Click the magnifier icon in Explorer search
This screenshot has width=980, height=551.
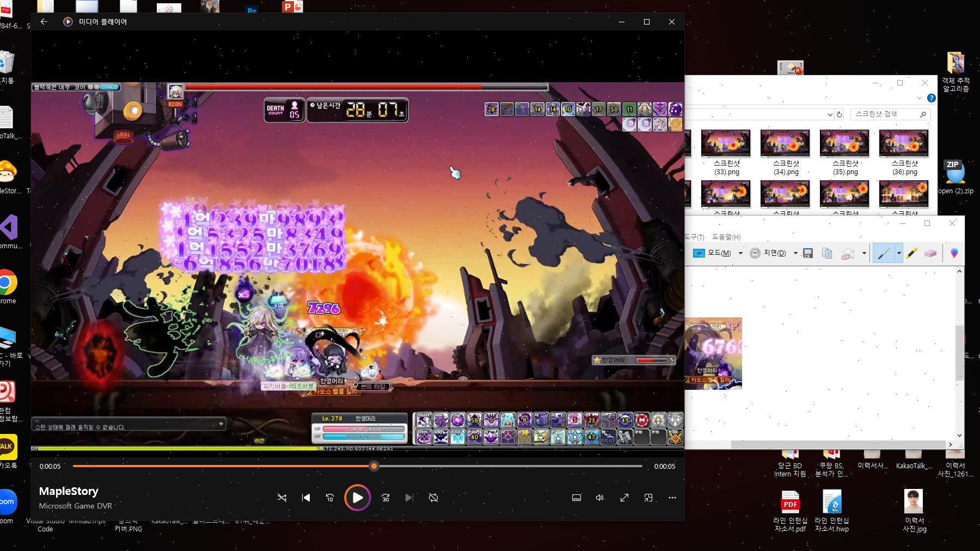[923, 114]
